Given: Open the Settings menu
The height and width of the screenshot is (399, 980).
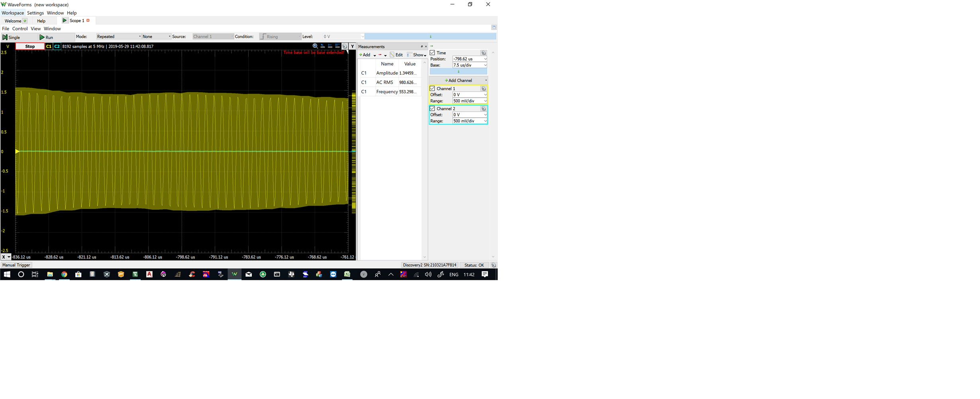Looking at the screenshot, I should (35, 13).
